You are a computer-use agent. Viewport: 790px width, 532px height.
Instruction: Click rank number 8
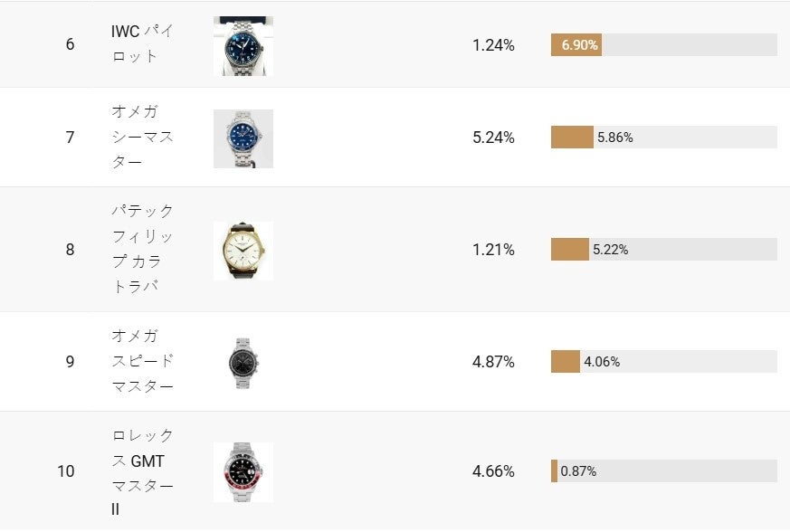[70, 250]
